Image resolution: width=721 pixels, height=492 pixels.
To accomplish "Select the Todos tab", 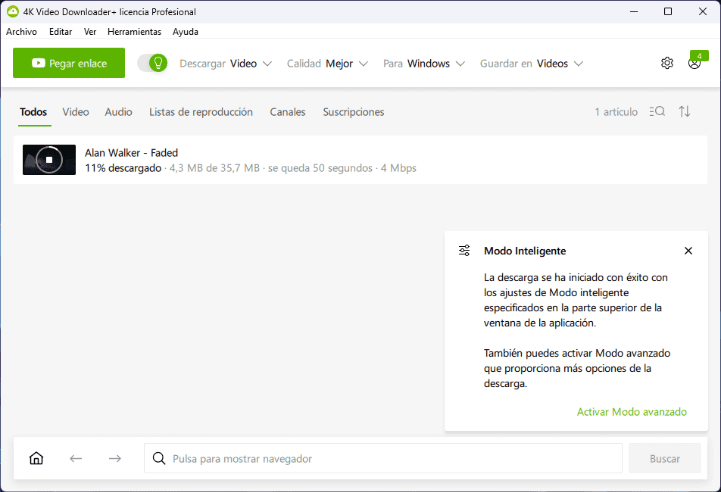I will 33,112.
